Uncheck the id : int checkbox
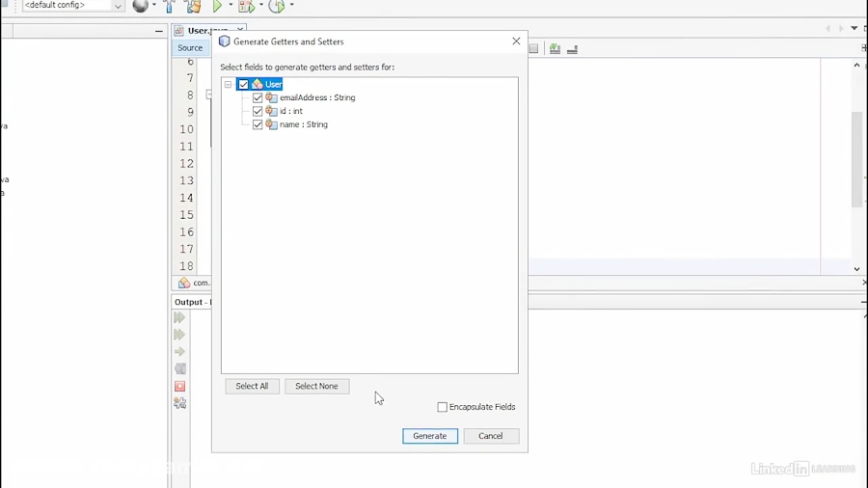Viewport: 868px width, 488px height. (258, 111)
